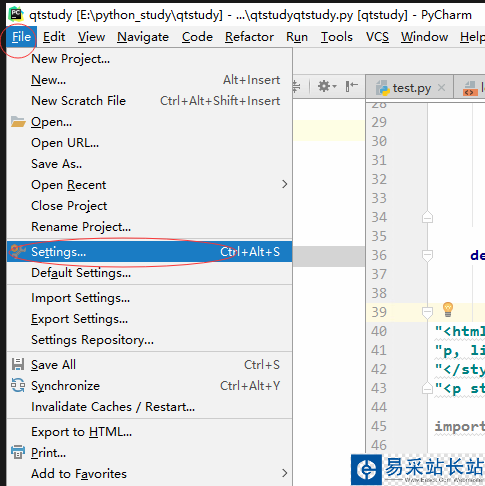Viewport: 485px width, 486px height.
Task: Open the Code menu
Action: click(x=197, y=37)
